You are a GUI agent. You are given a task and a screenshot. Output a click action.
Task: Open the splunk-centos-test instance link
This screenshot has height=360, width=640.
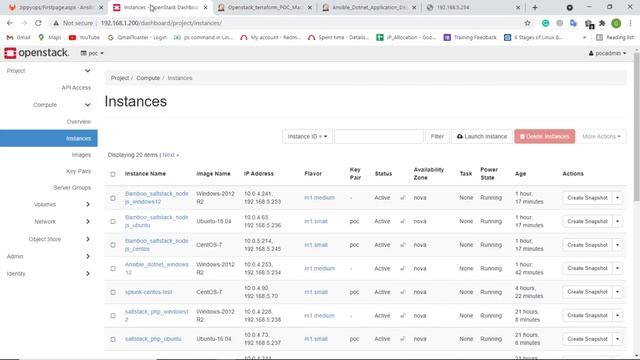pyautogui.click(x=148, y=292)
